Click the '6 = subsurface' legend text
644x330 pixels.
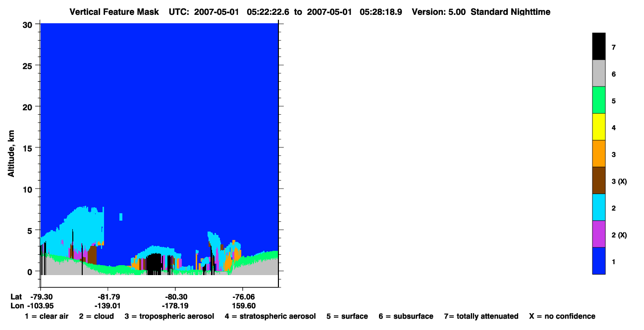pyautogui.click(x=406, y=316)
